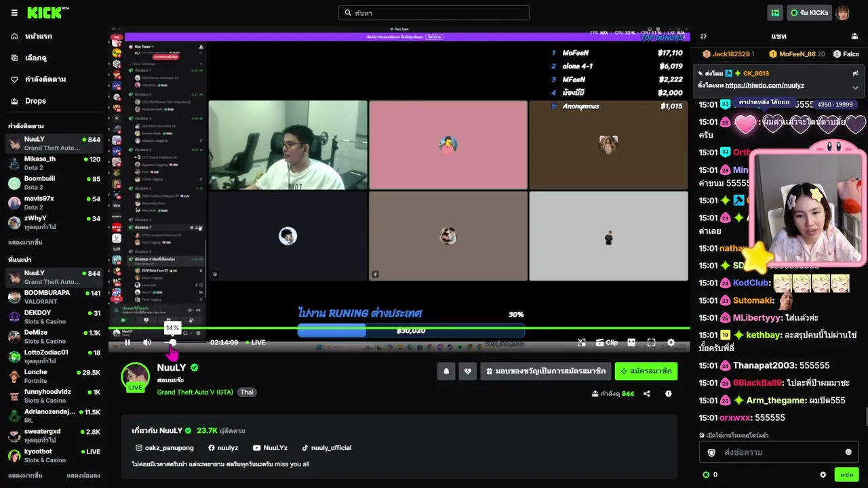Jump to LIVE in the player
868x488 pixels.
[255, 342]
